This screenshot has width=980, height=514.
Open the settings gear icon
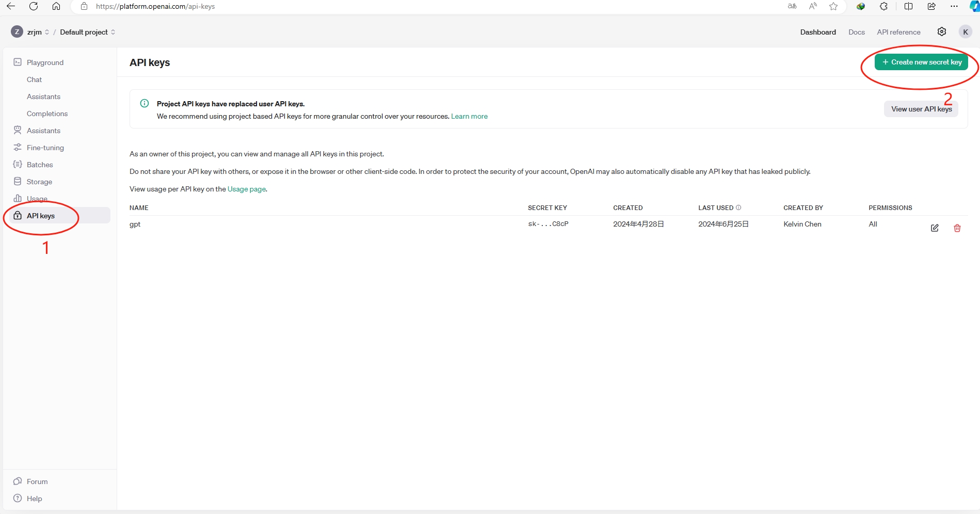[x=942, y=31]
